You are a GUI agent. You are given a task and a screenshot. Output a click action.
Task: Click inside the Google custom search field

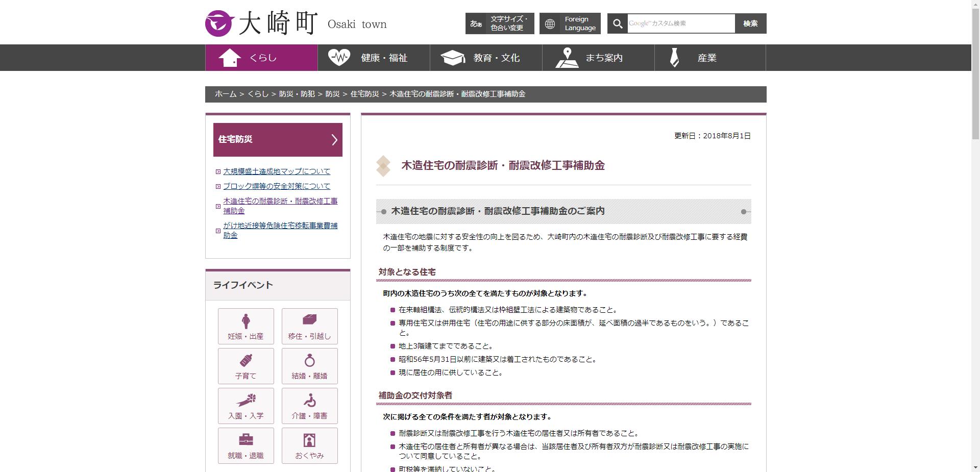[x=679, y=23]
